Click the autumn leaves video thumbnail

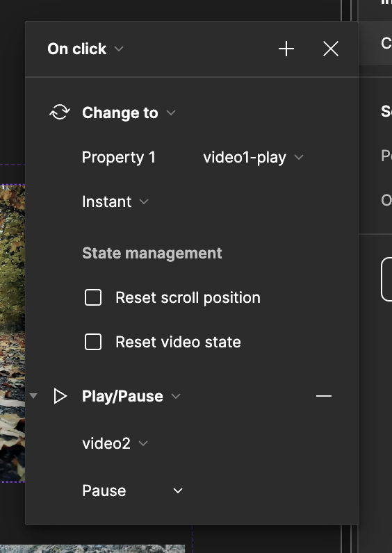[x=13, y=333]
